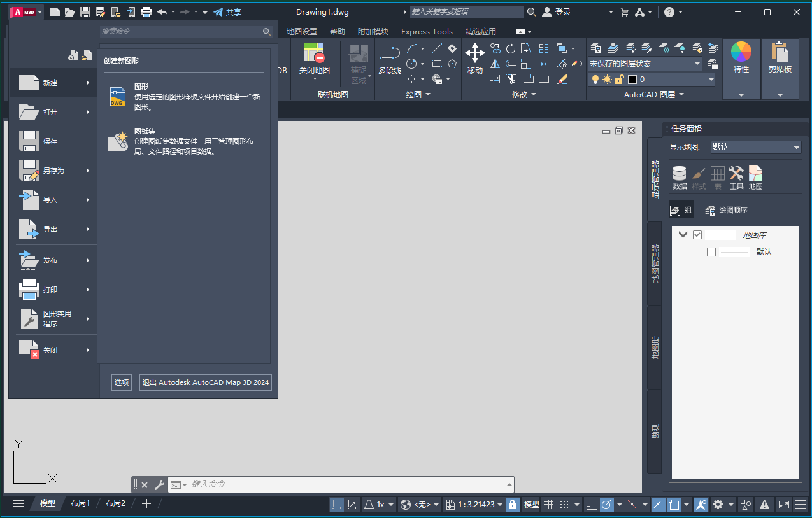Click the 选项 button
The width and height of the screenshot is (812, 518).
[121, 382]
